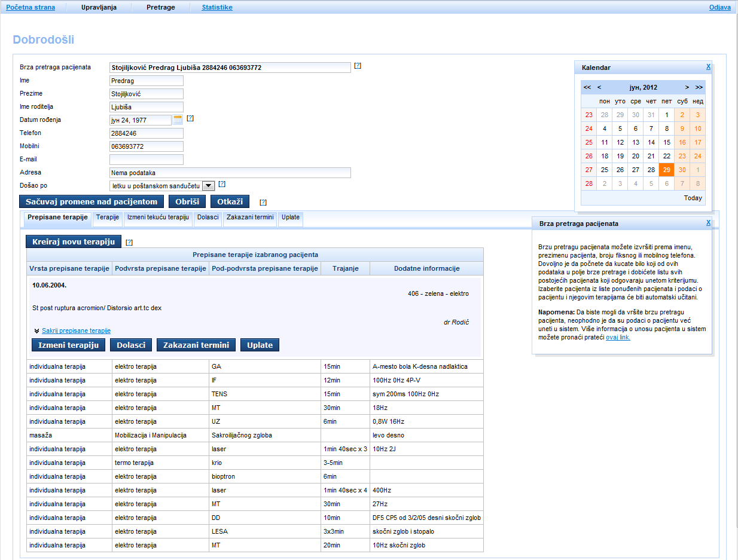The width and height of the screenshot is (738, 560).
Task: Click the Obriši button
Action: point(187,201)
